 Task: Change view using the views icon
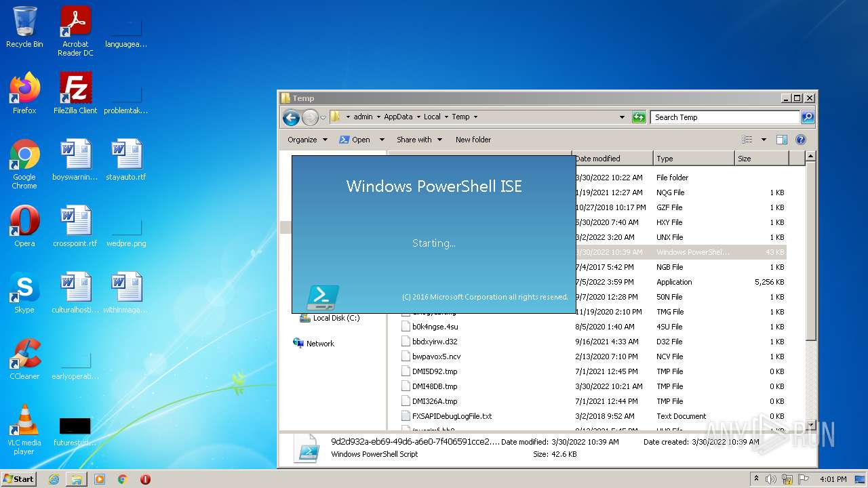coord(747,140)
